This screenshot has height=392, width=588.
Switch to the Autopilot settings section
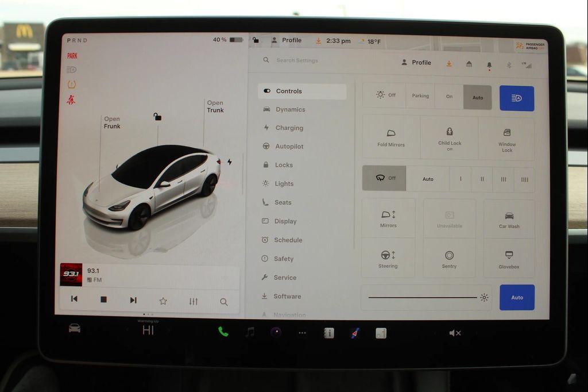[x=288, y=147]
